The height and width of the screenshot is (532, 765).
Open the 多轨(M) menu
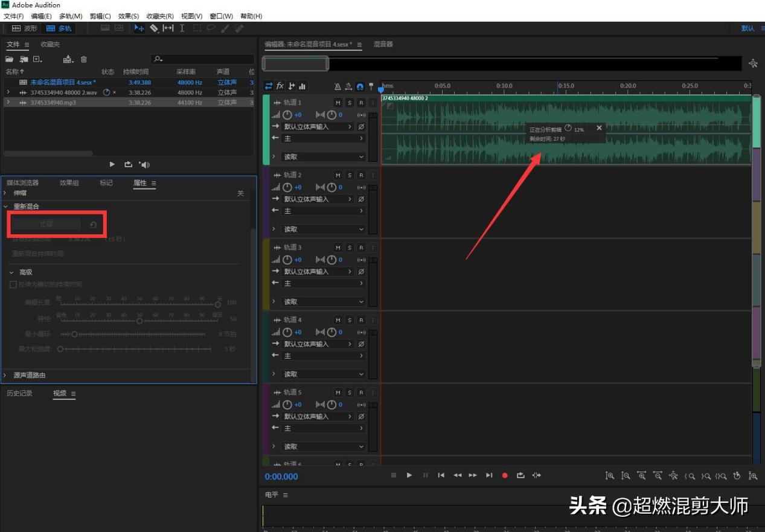coord(71,16)
